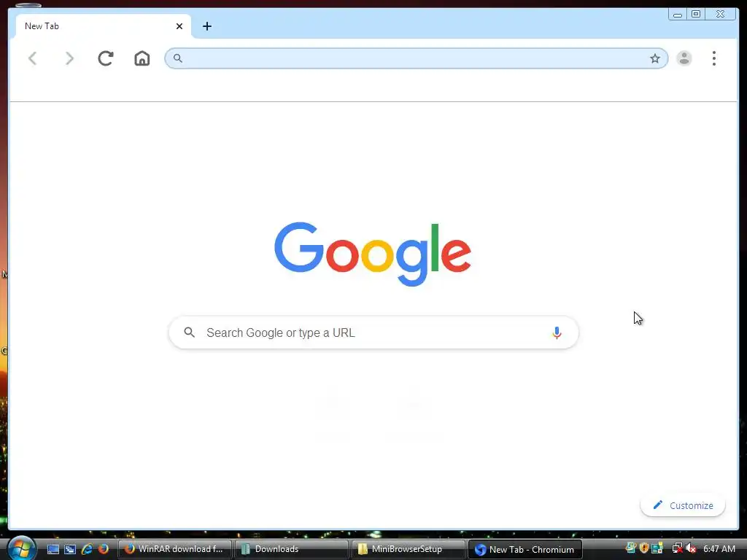
Task: Start voice search with the microphone icon
Action: point(557,332)
